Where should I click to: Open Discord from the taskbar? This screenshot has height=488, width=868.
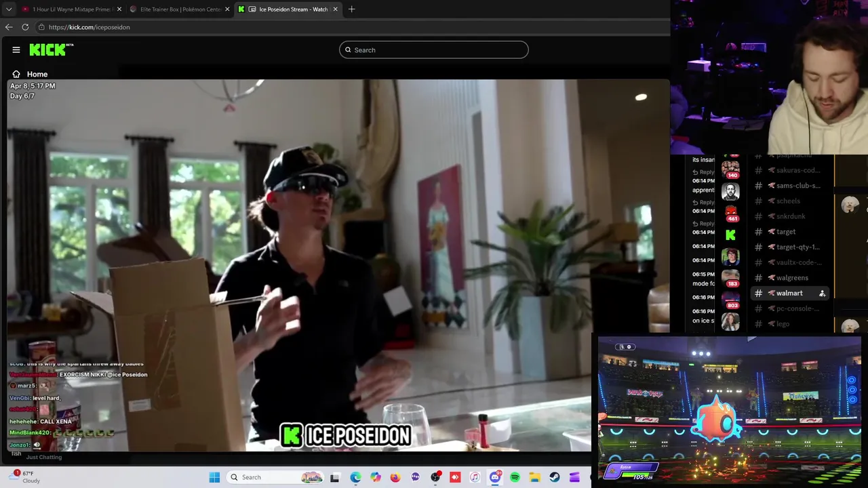pyautogui.click(x=495, y=477)
